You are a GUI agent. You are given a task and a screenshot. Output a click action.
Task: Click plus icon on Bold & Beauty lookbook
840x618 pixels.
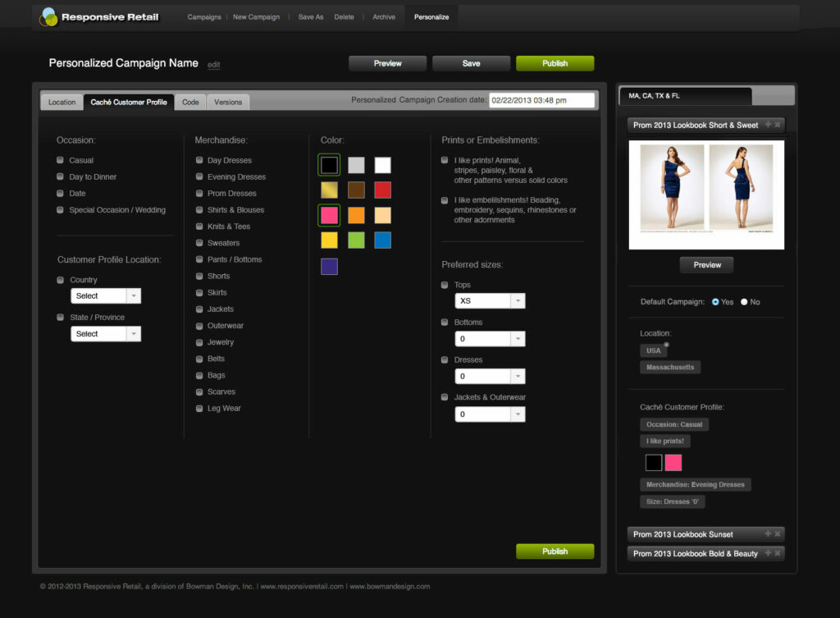768,553
